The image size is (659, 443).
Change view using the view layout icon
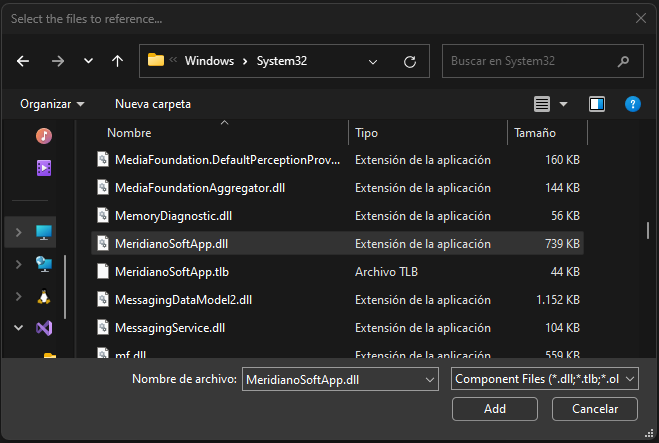pyautogui.click(x=542, y=104)
